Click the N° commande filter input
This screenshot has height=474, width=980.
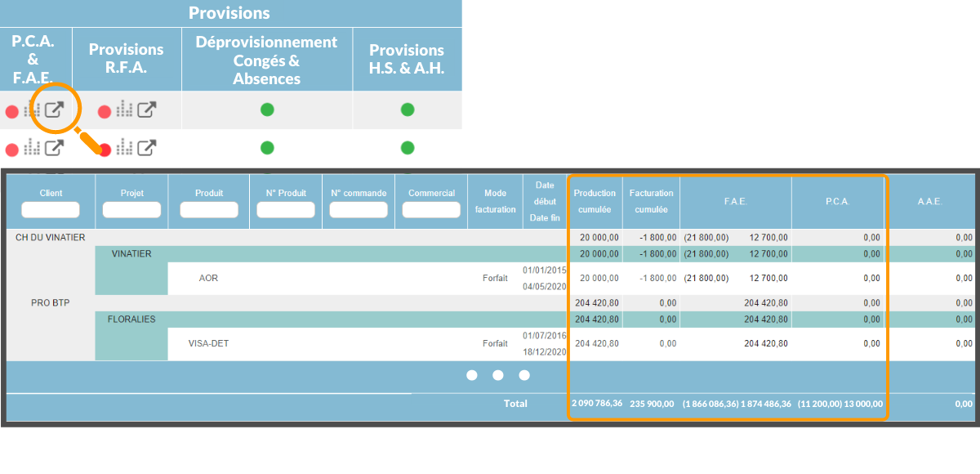[359, 210]
